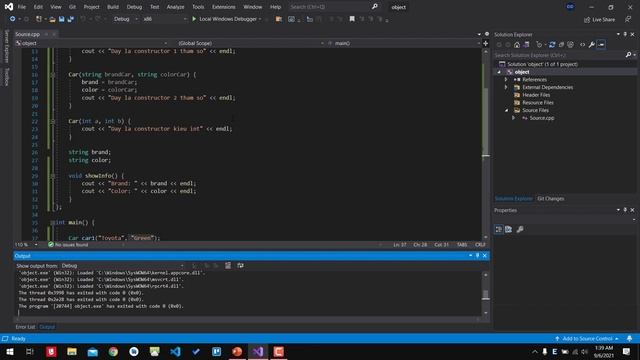Open the Show output from Debug dropdown
The height and width of the screenshot is (360, 640).
coord(122,266)
